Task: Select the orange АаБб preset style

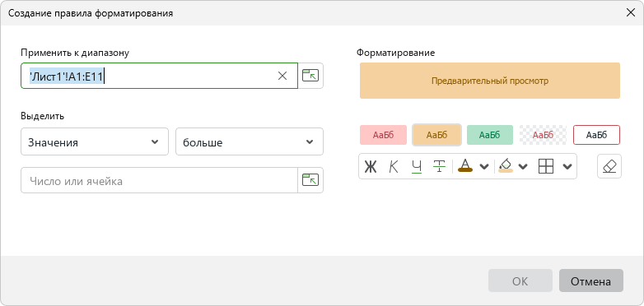Action: point(436,135)
